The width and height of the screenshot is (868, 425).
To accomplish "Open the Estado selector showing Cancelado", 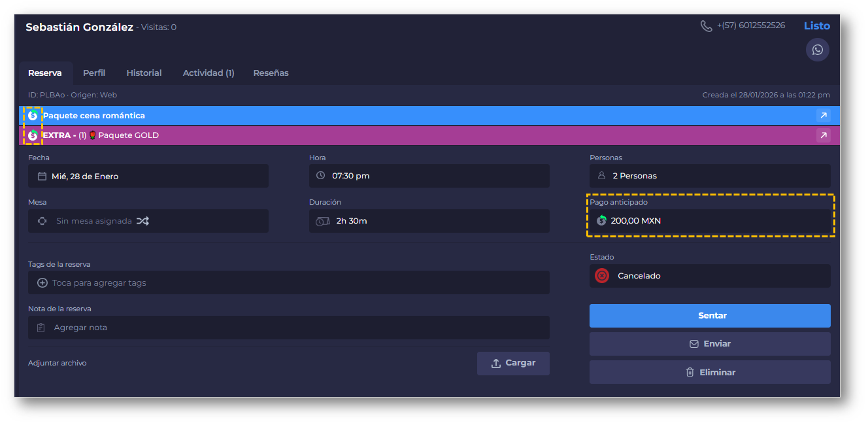I will [710, 276].
